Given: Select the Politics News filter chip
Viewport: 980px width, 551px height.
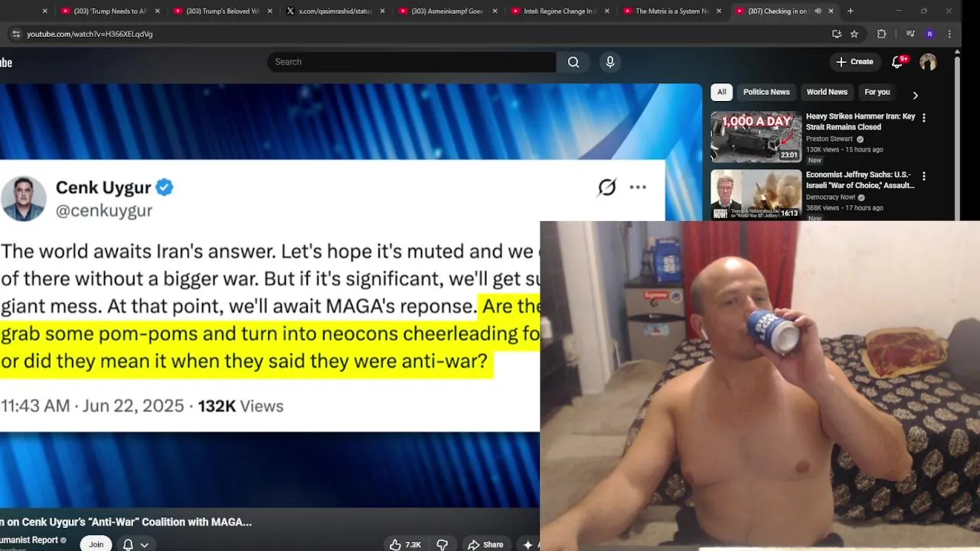Looking at the screenshot, I should tap(766, 92).
